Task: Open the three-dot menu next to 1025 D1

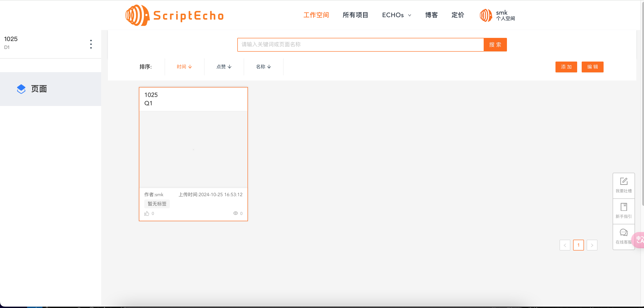Action: (91, 44)
